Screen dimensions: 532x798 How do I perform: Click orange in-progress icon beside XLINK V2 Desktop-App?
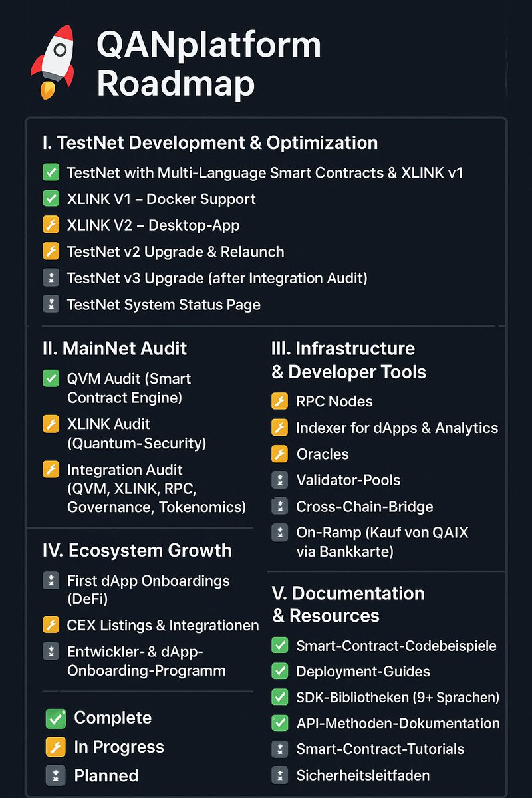click(x=51, y=225)
